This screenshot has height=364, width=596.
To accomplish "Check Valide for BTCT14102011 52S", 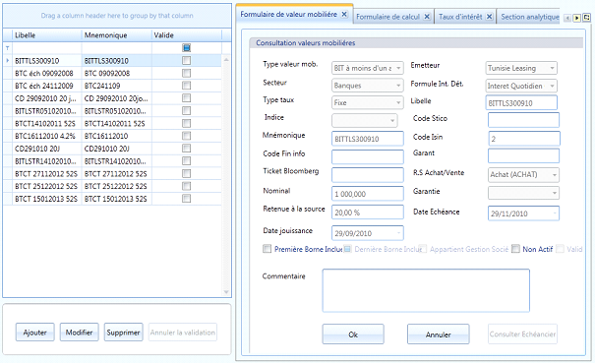I will click(186, 123).
